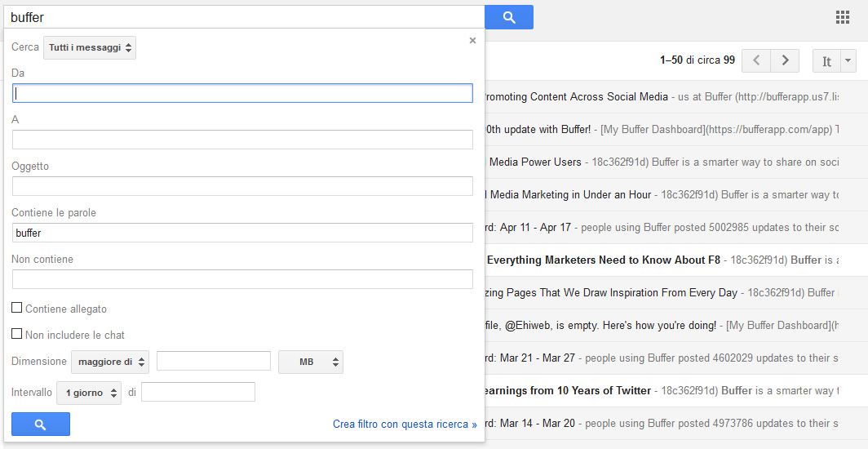Open the 'It' input tools button

[x=826, y=61]
